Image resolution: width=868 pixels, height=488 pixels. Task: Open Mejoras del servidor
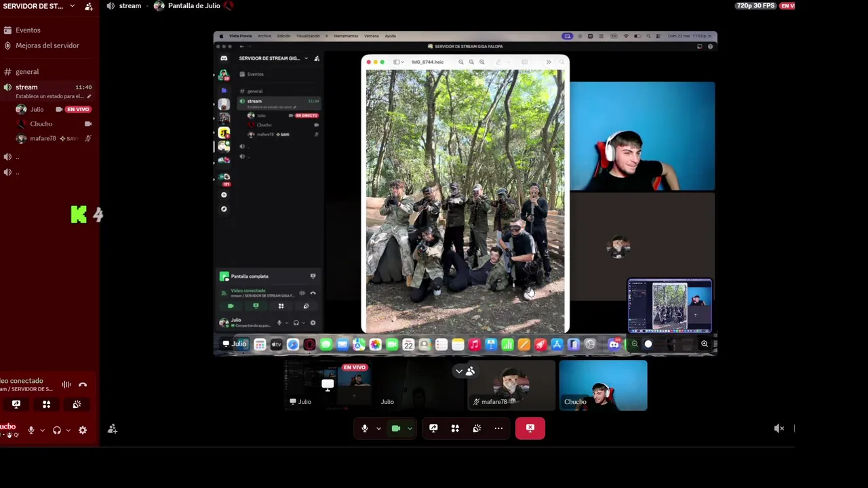(x=49, y=45)
